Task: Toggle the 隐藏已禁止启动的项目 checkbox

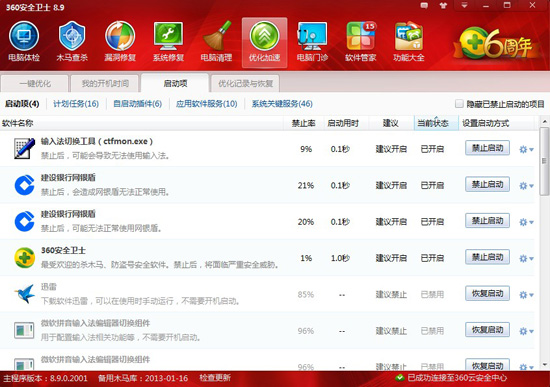Action: 459,104
